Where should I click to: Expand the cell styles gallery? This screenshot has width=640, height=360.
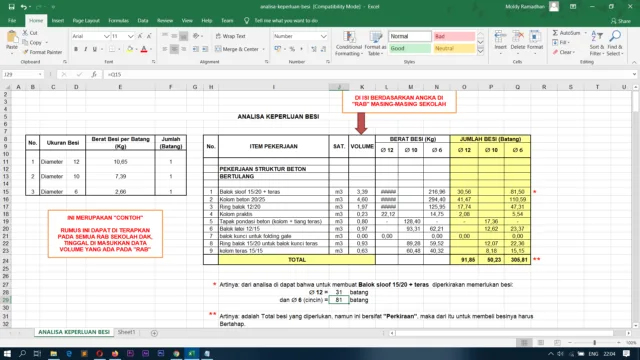480,51
